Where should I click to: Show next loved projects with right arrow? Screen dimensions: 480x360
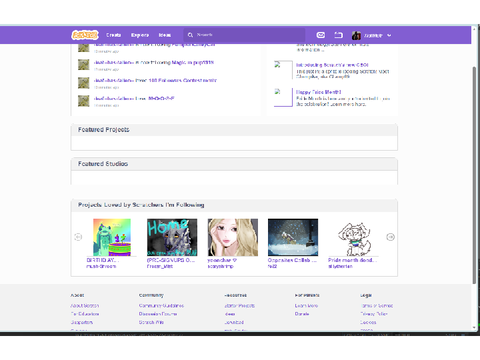[x=390, y=237]
